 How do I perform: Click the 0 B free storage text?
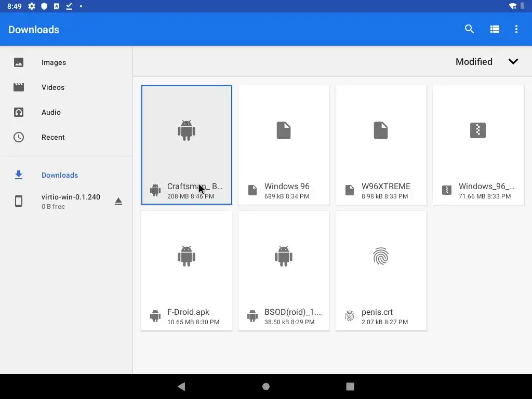click(54, 206)
